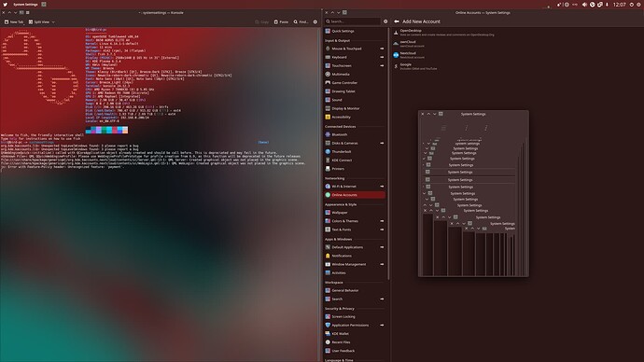Open the bird launcher icon in top panel
The height and width of the screenshot is (362, 644).
click(5, 5)
